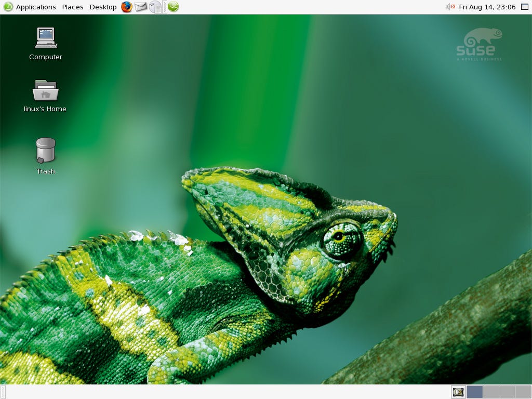Open the Places menu
Image resolution: width=532 pixels, height=399 pixels.
tap(73, 7)
